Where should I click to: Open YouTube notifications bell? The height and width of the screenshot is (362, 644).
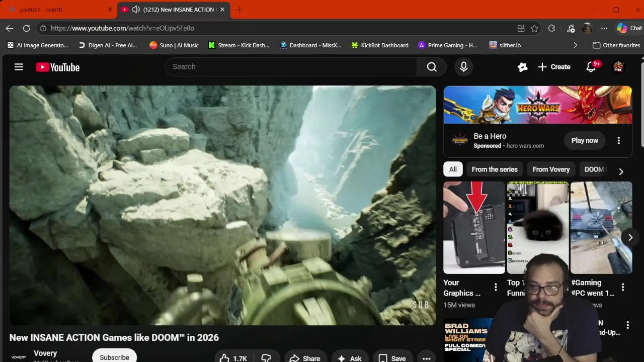coord(591,67)
